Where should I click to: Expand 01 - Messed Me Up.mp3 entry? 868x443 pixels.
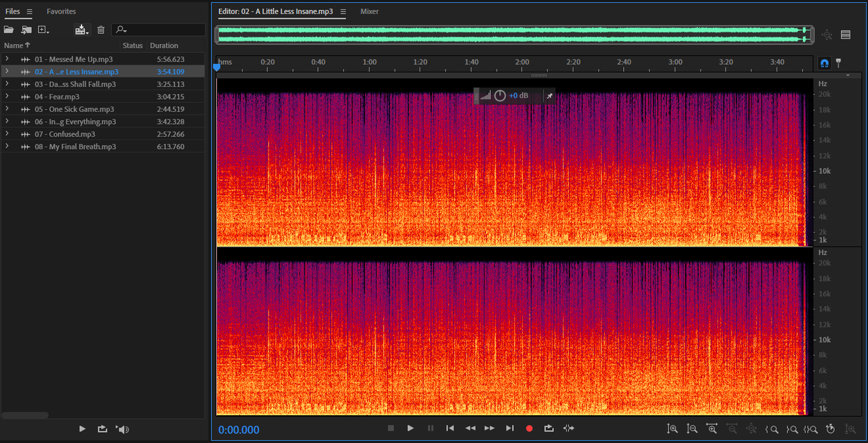point(7,59)
